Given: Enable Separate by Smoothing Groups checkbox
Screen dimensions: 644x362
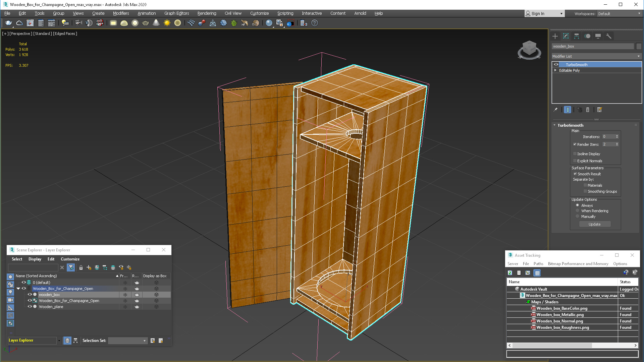Looking at the screenshot, I should pos(585,191).
